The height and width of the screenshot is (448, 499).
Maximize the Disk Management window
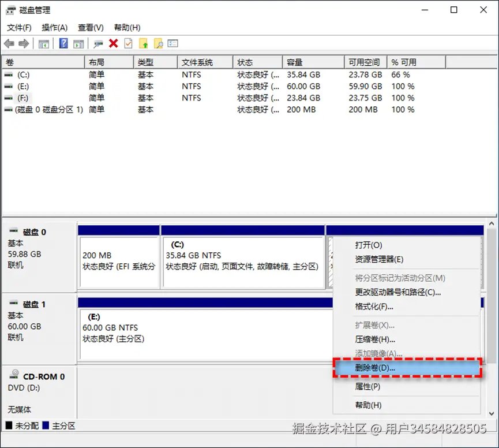[454, 10]
